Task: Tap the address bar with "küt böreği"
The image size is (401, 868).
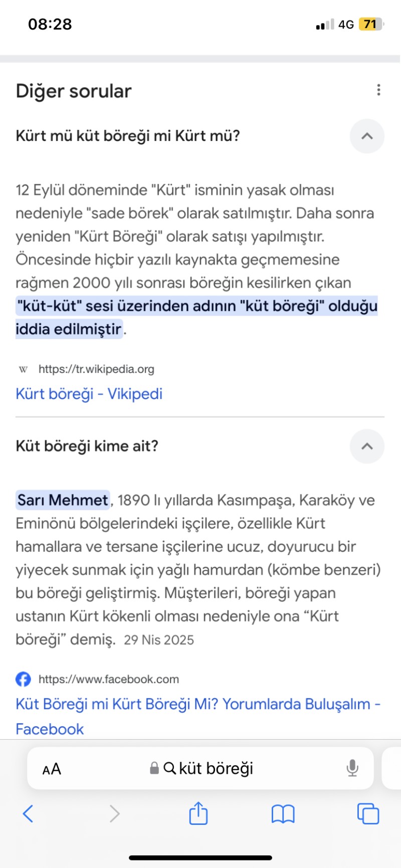Action: coord(216,768)
